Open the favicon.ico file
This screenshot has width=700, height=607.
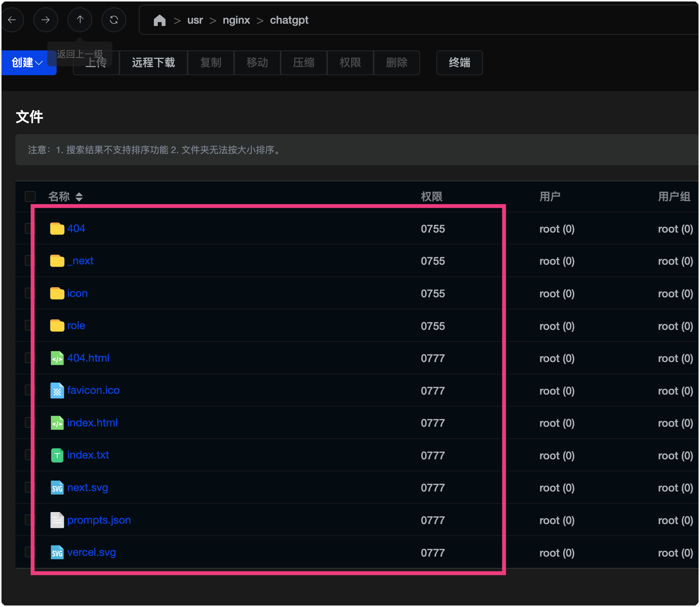[93, 390]
